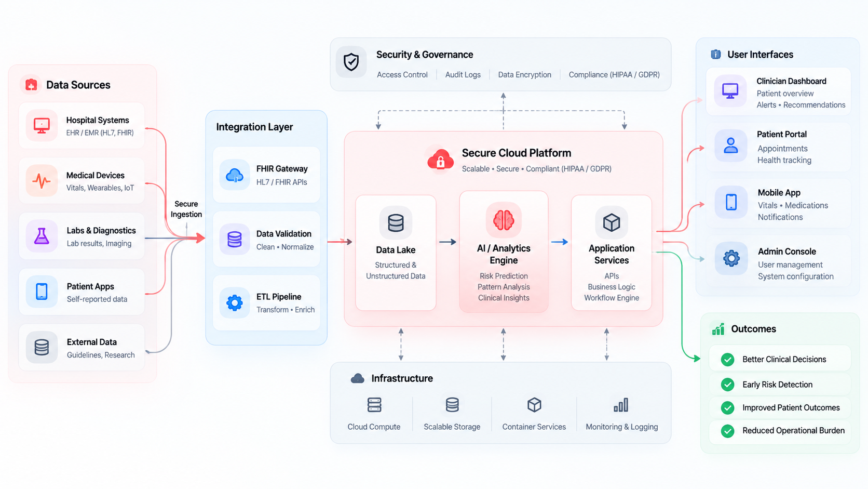
Task: Click the "Risk Prediction" text
Action: coord(504,276)
